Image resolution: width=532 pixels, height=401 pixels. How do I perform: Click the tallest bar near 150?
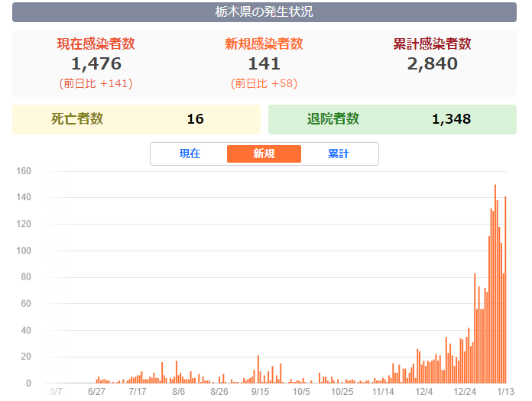click(495, 284)
